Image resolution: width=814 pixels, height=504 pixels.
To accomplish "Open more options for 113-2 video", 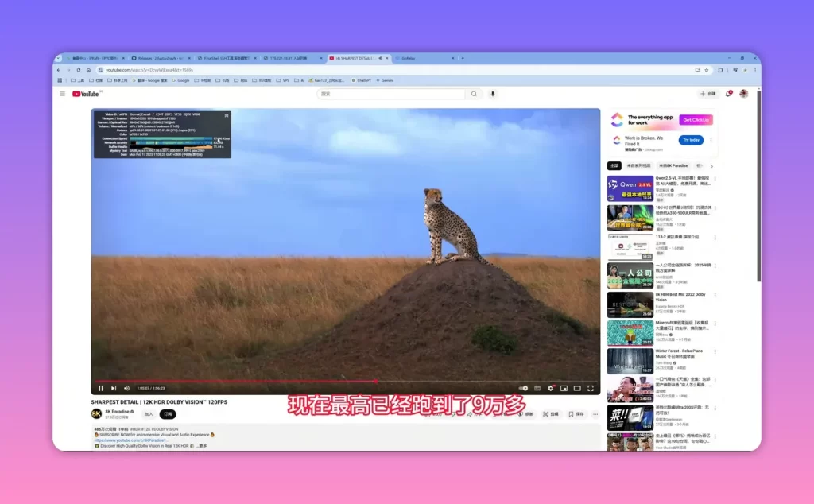I will point(715,238).
